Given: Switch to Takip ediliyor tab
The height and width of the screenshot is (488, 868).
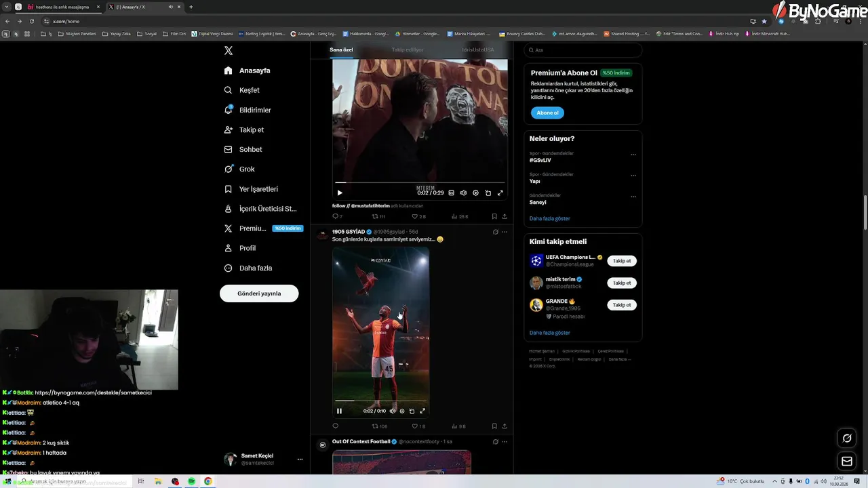Looking at the screenshot, I should tap(408, 49).
